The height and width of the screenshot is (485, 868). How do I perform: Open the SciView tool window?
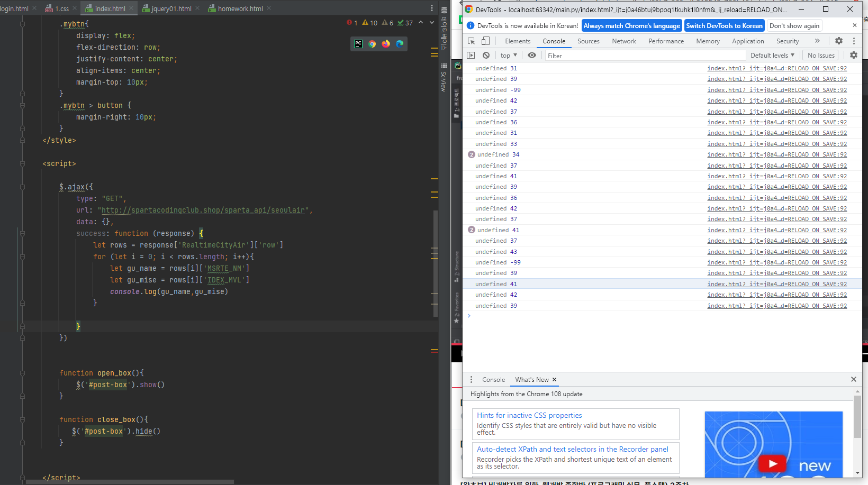[x=444, y=78]
